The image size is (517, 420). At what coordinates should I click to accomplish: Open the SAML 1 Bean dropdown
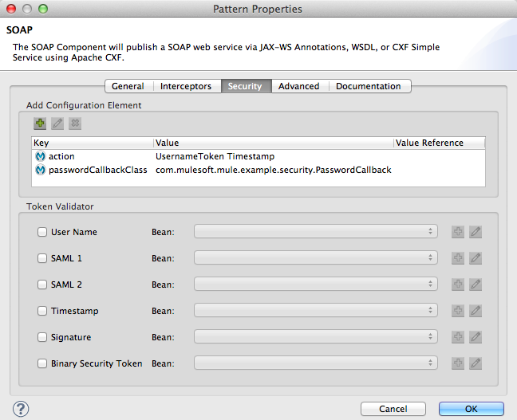point(316,258)
